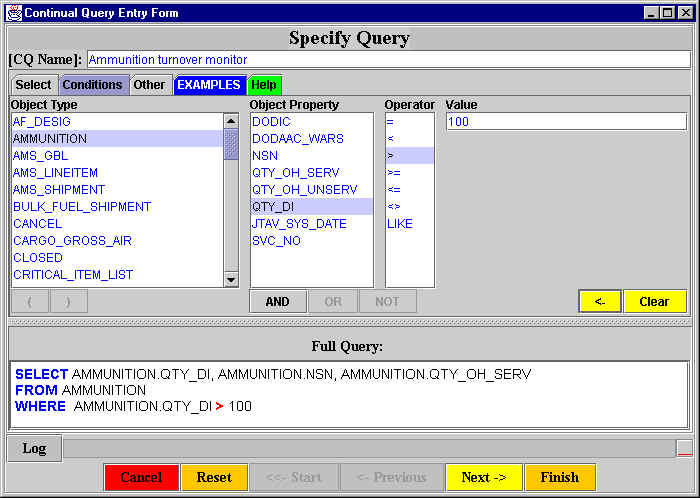Viewport: 700px width, 498px height.
Task: Open the green Help tab
Action: [264, 85]
